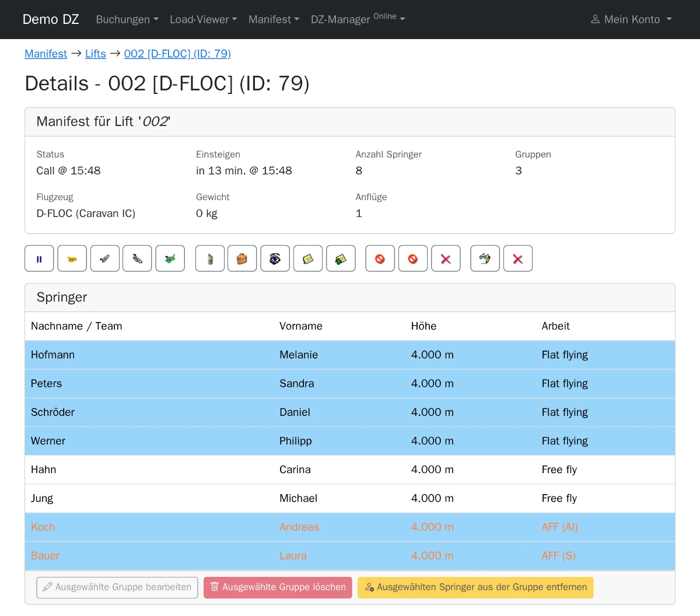Click the red X beside the prohibition icons
The image size is (700, 616).
click(446, 258)
